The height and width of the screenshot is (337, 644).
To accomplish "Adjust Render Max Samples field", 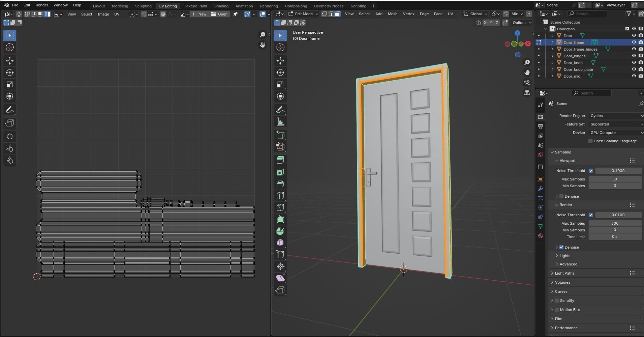I will pos(615,223).
